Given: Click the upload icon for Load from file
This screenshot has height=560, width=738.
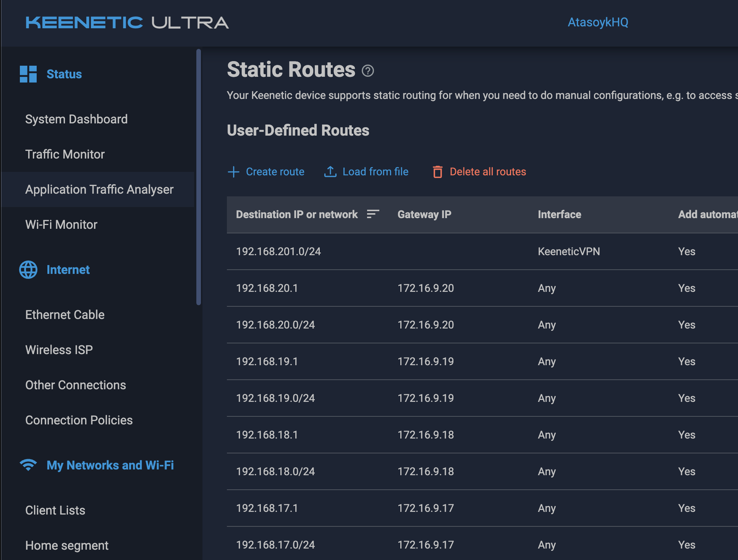Looking at the screenshot, I should 330,172.
